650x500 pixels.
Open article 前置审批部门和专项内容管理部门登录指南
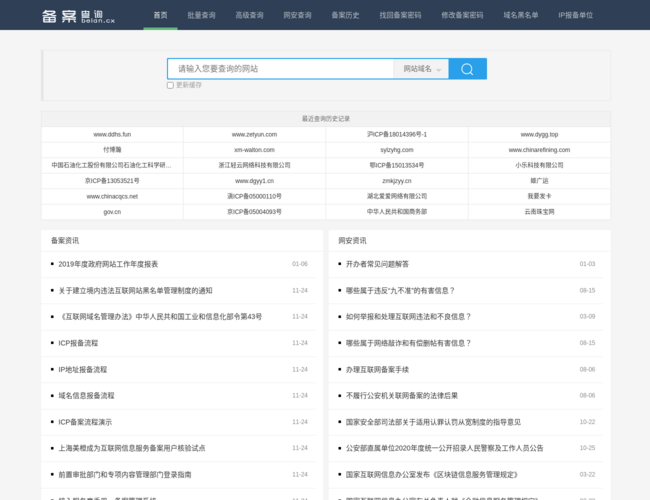pyautogui.click(x=125, y=475)
